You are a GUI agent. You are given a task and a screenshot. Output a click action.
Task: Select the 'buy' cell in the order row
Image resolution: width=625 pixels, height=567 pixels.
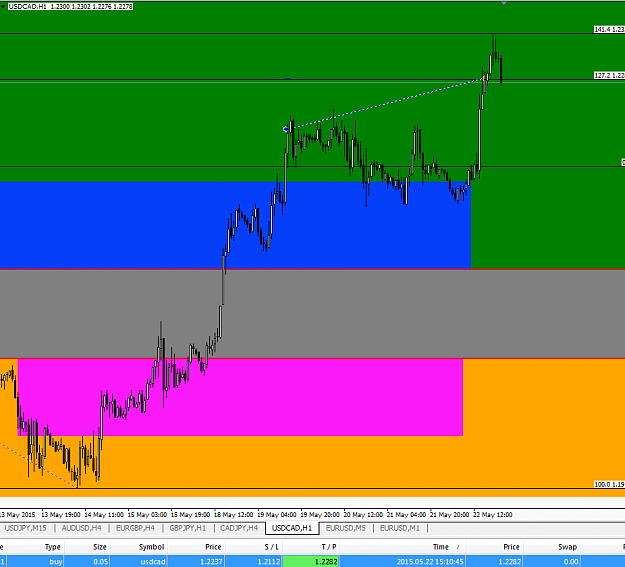pos(56,561)
